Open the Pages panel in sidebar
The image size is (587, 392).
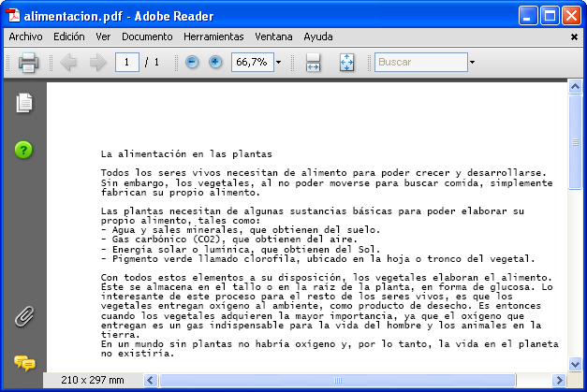click(x=24, y=104)
